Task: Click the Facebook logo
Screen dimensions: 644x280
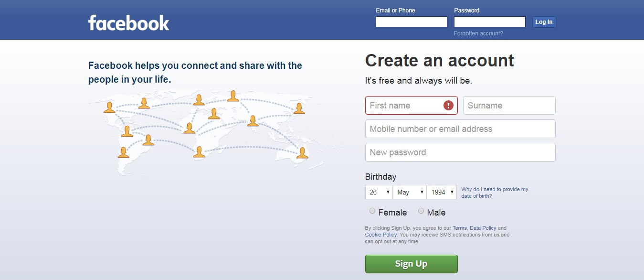Action: (128, 22)
